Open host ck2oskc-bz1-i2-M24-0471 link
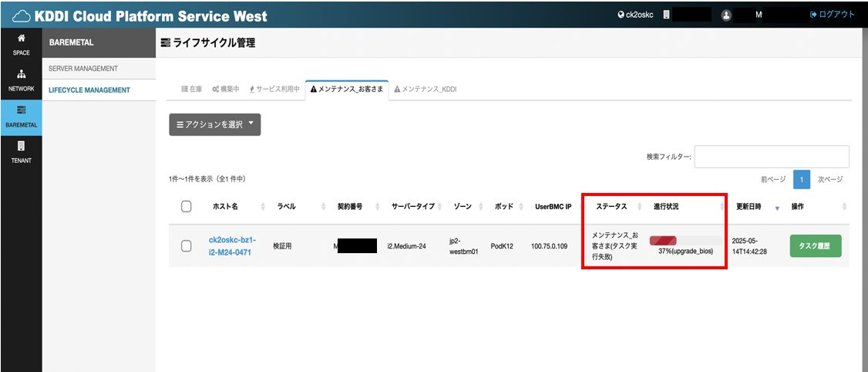 233,245
